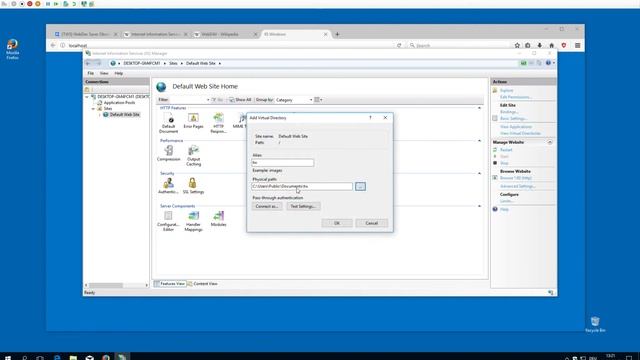Click the View Virtual Directories link
640x360 pixels.
tap(520, 133)
